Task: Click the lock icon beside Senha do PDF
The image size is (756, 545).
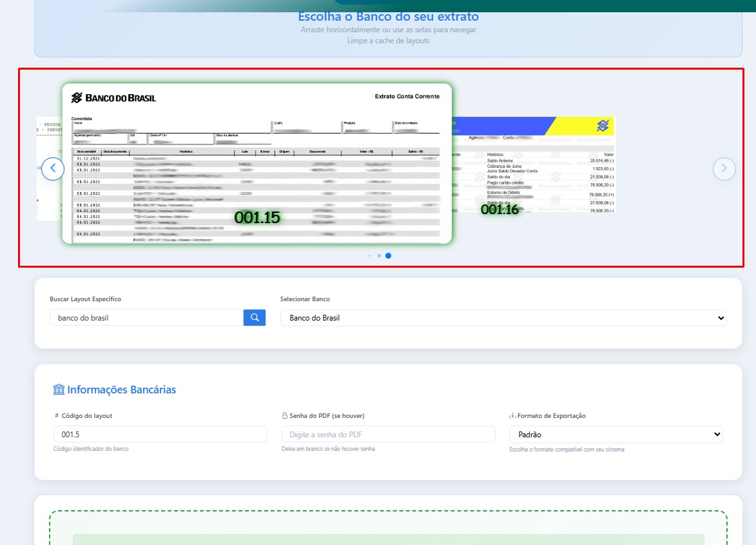Action: click(x=284, y=415)
